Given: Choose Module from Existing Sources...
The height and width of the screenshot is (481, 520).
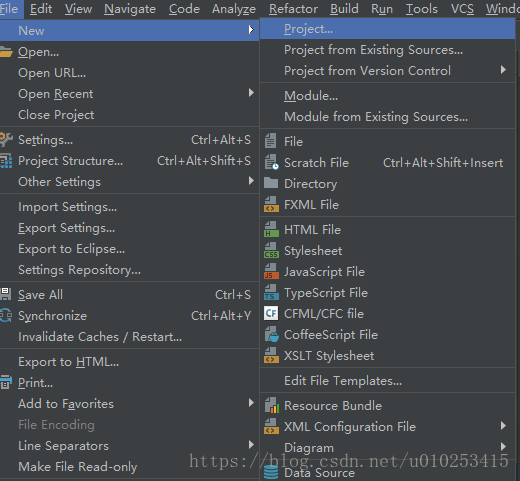Looking at the screenshot, I should [x=388, y=117].
